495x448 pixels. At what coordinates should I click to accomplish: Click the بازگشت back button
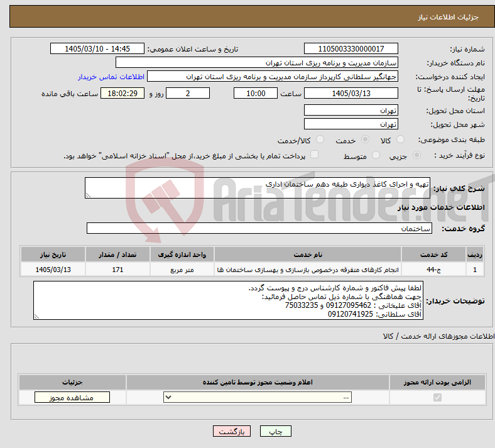click(232, 431)
